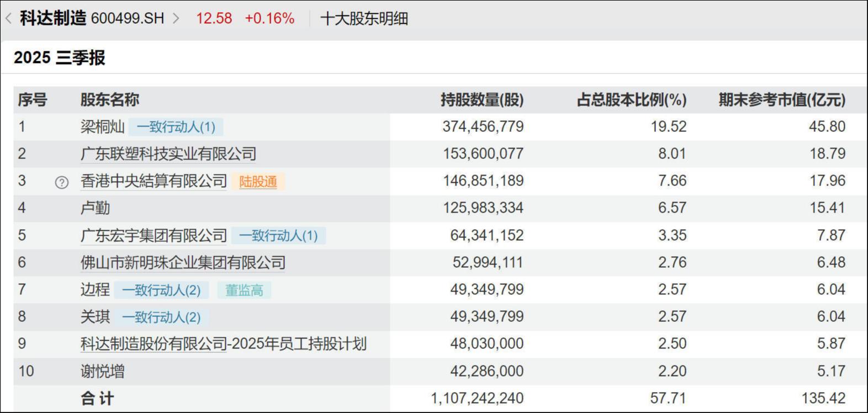The image size is (868, 413).
Task: Sort by 股东名称 column header
Action: coord(110,100)
